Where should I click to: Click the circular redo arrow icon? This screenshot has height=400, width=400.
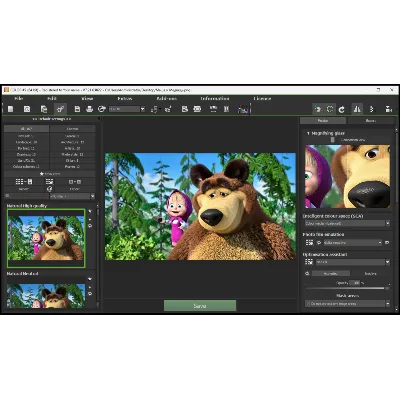(x=342, y=109)
